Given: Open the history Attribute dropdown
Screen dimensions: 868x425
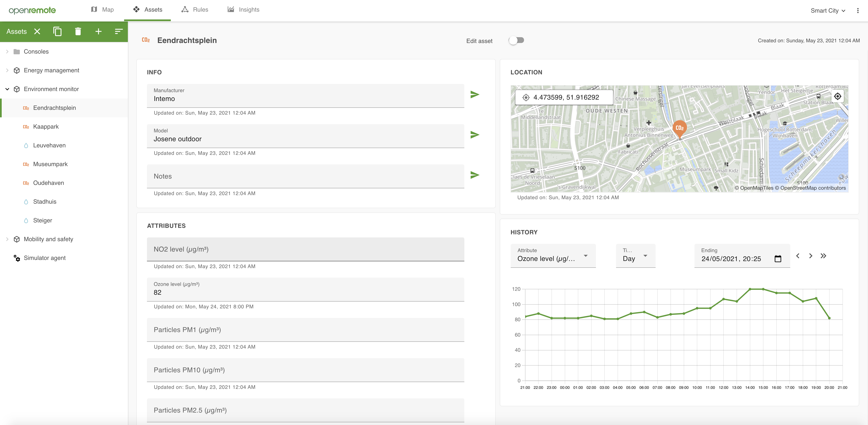Looking at the screenshot, I should click(x=553, y=256).
